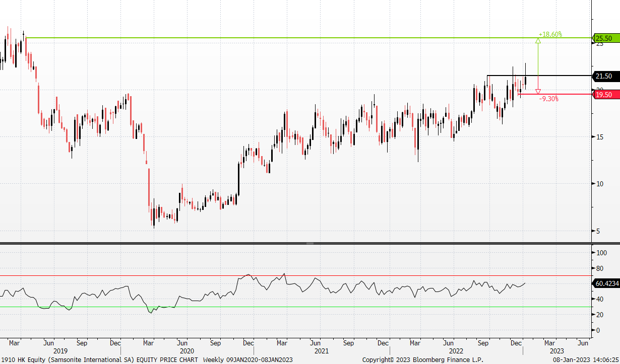The image size is (620, 364).
Task: Click the 1910 HK Equity ticker text
Action: pyautogui.click(x=20, y=360)
